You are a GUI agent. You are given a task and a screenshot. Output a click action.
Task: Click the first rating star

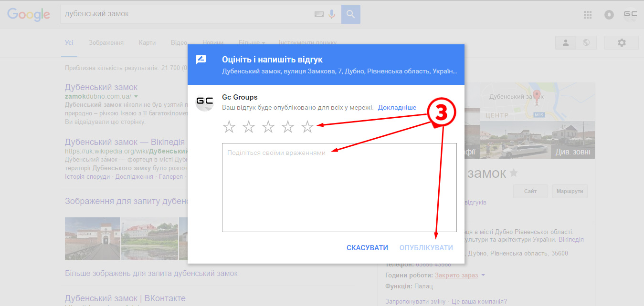tap(229, 127)
